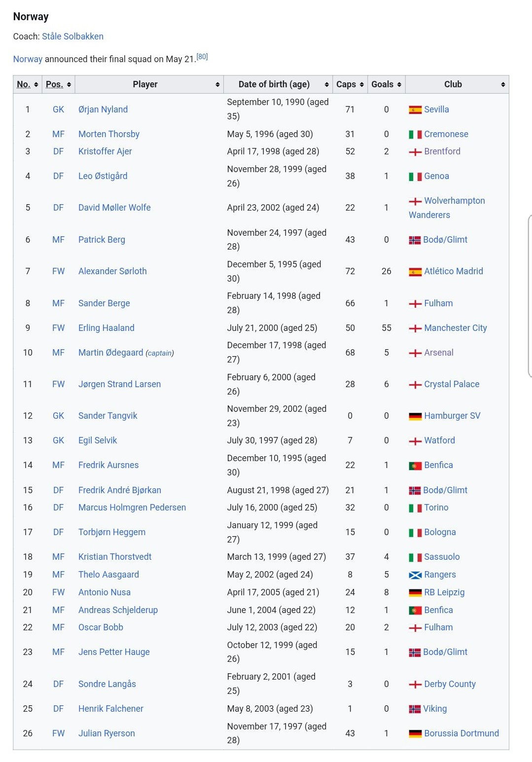Open coach Ståle Solbakken link
The image size is (532, 762).
point(72,36)
